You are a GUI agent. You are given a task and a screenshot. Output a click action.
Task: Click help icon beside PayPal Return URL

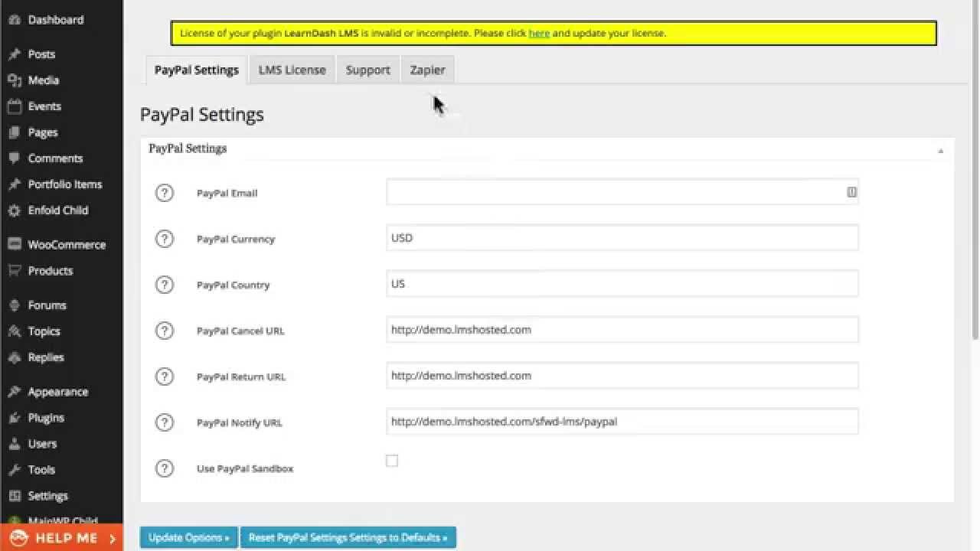[x=165, y=377]
